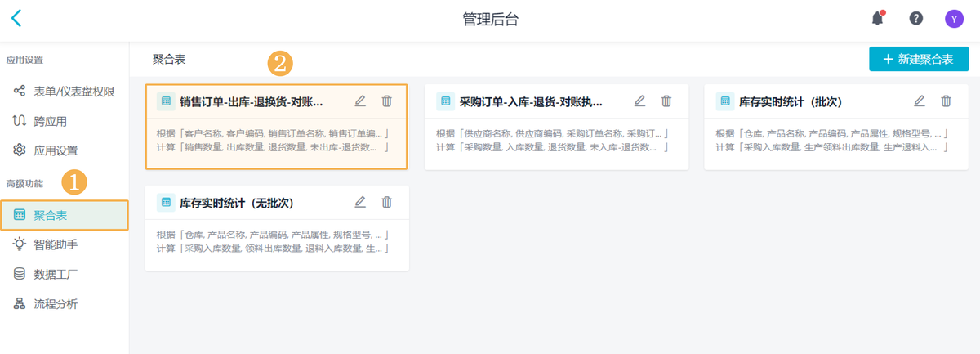Click the 新建聚合表 button
The height and width of the screenshot is (354, 980).
[x=918, y=60]
